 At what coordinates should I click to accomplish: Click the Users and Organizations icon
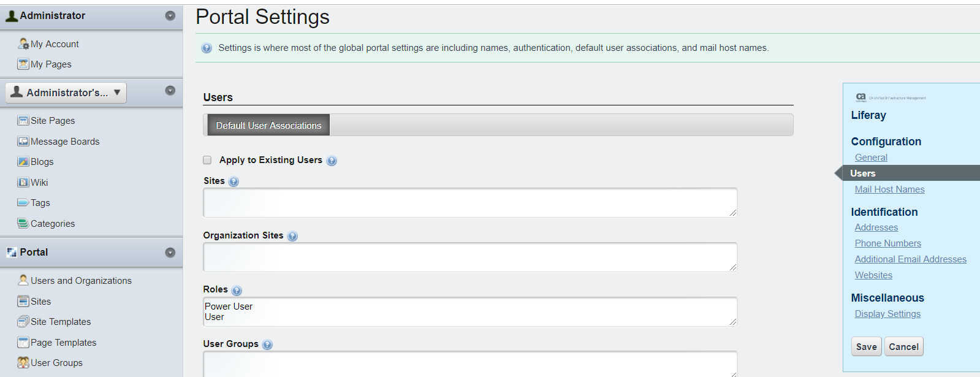pos(23,280)
